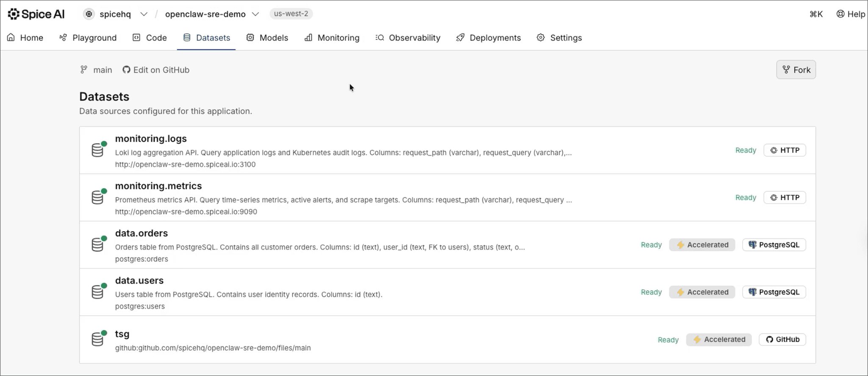Click the spicehq organization avatar icon
Screen dimensions: 868x376
point(89,14)
